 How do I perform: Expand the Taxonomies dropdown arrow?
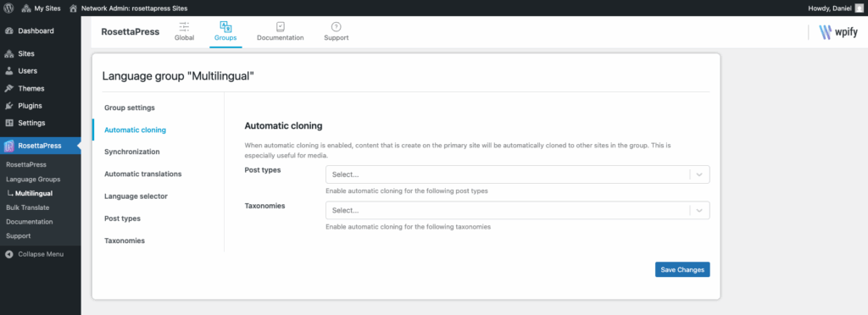pos(699,211)
